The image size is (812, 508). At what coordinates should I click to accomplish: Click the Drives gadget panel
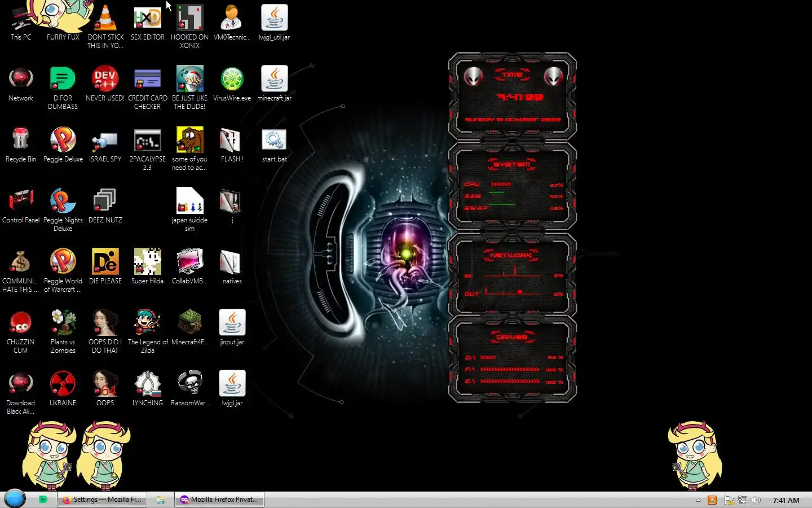(x=512, y=360)
